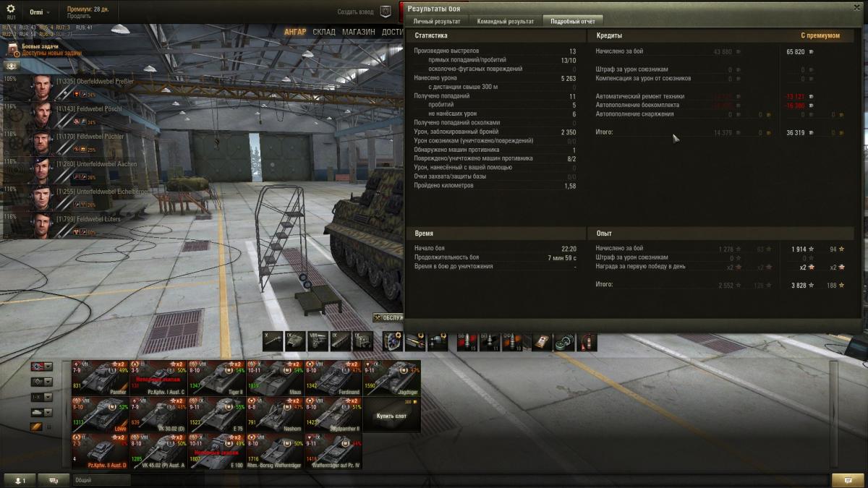This screenshot has height=488, width=868.
Task: Open the tier IX suspension module slot
Action: [x=340, y=341]
